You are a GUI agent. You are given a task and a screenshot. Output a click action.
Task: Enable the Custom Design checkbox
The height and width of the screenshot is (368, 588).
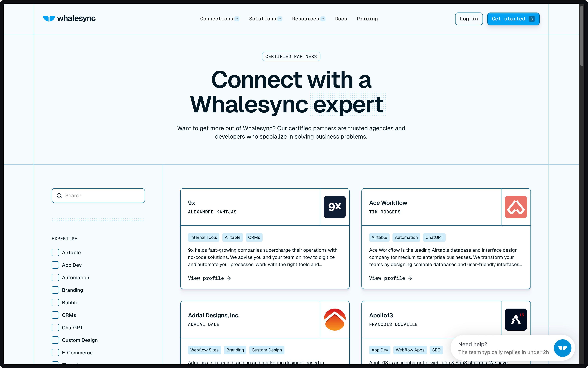point(55,340)
